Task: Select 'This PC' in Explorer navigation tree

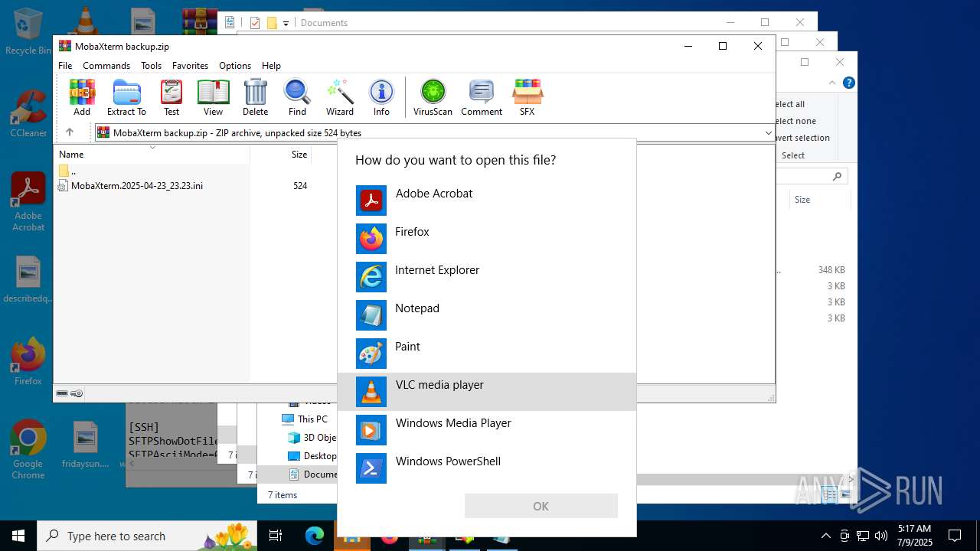Action: [x=305, y=419]
